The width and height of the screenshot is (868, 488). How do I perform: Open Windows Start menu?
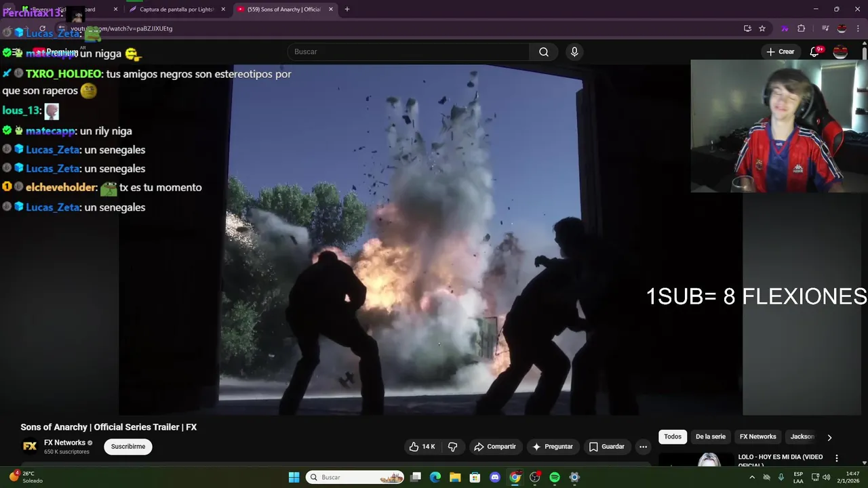click(x=294, y=477)
